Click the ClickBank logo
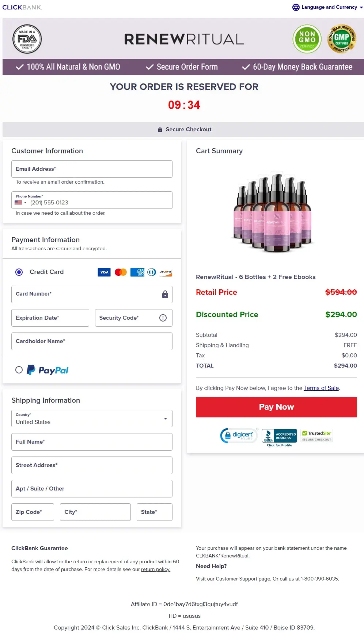364x635 pixels. 22,7
